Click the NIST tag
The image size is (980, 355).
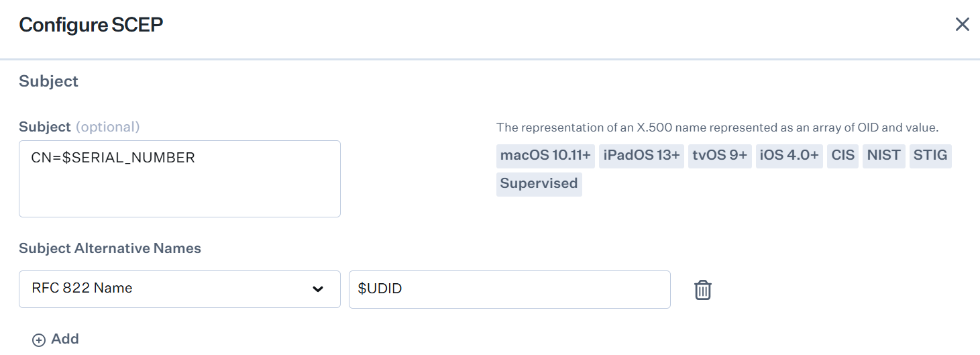(x=883, y=156)
